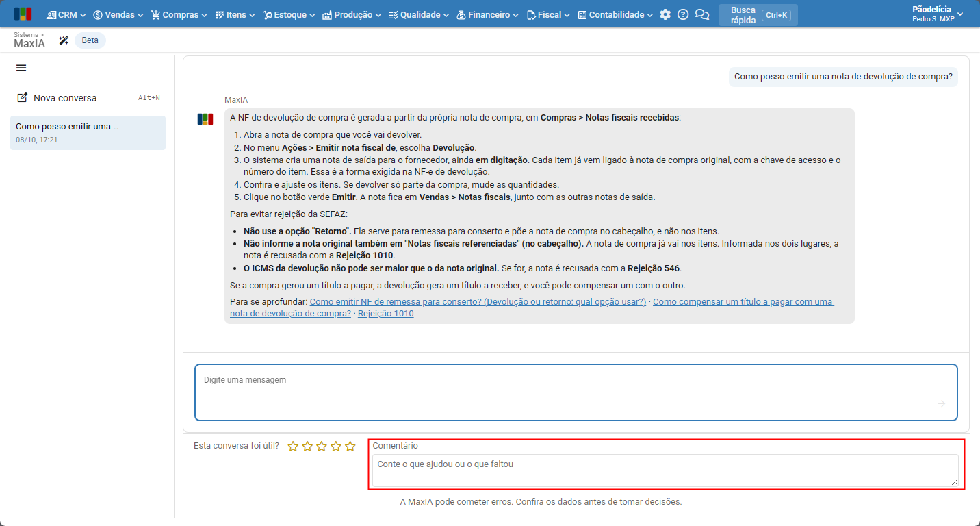Select the 'Como posso emitir uma ...' conversation
Viewport: 980px width, 526px height.
(88, 133)
